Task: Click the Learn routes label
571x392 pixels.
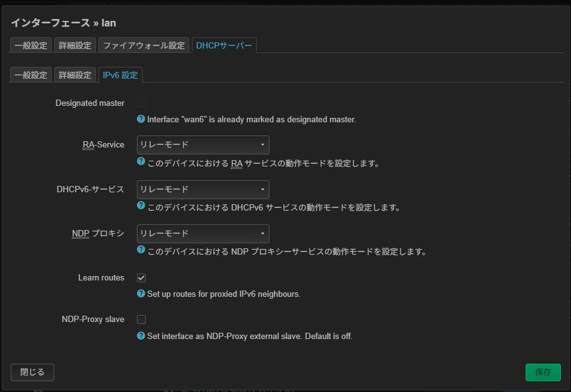Action: tap(101, 278)
